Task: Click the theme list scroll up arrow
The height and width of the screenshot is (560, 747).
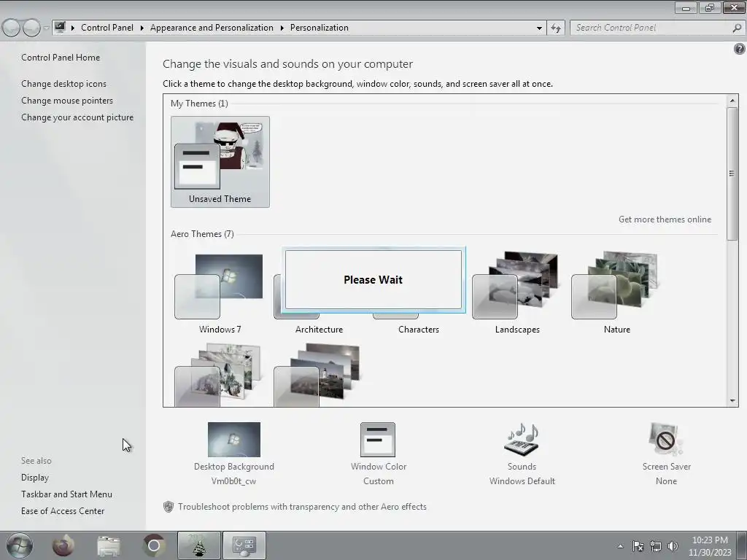Action: pyautogui.click(x=732, y=101)
